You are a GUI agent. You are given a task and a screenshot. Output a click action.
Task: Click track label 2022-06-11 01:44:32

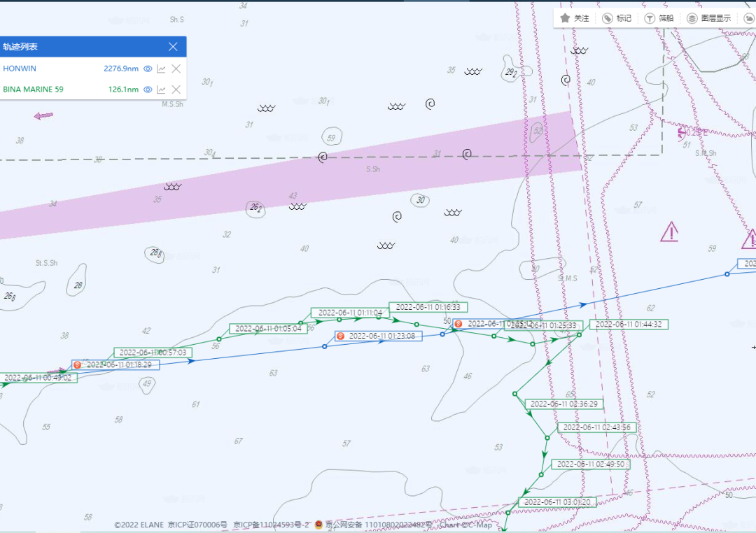click(629, 325)
